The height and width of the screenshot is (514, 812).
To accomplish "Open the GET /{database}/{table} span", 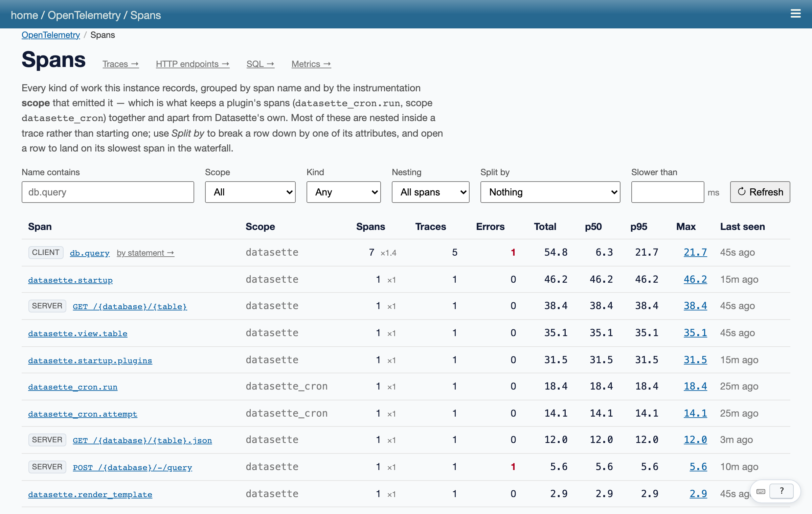I will 130,306.
